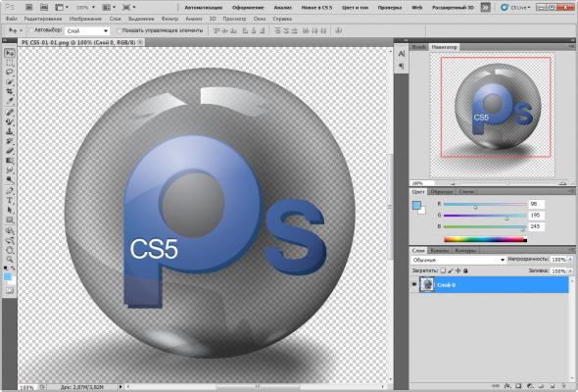Open the Изображение menu

[x=85, y=19]
